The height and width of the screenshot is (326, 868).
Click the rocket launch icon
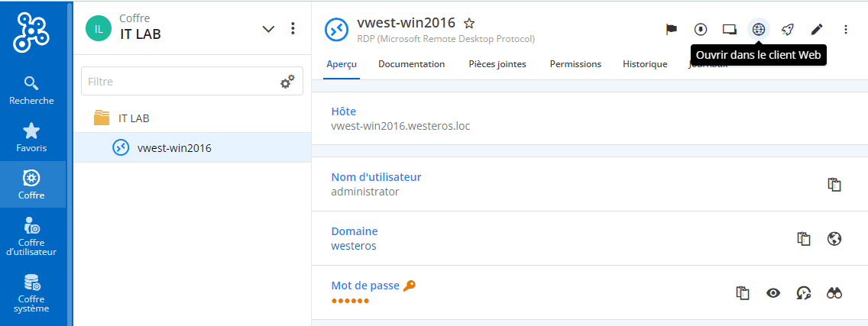pos(787,29)
